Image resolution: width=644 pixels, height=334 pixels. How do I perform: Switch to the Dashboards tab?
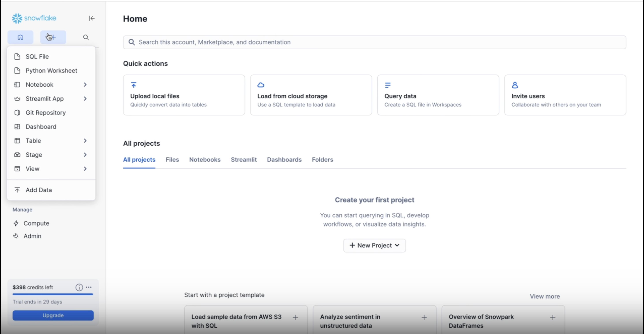pos(284,160)
